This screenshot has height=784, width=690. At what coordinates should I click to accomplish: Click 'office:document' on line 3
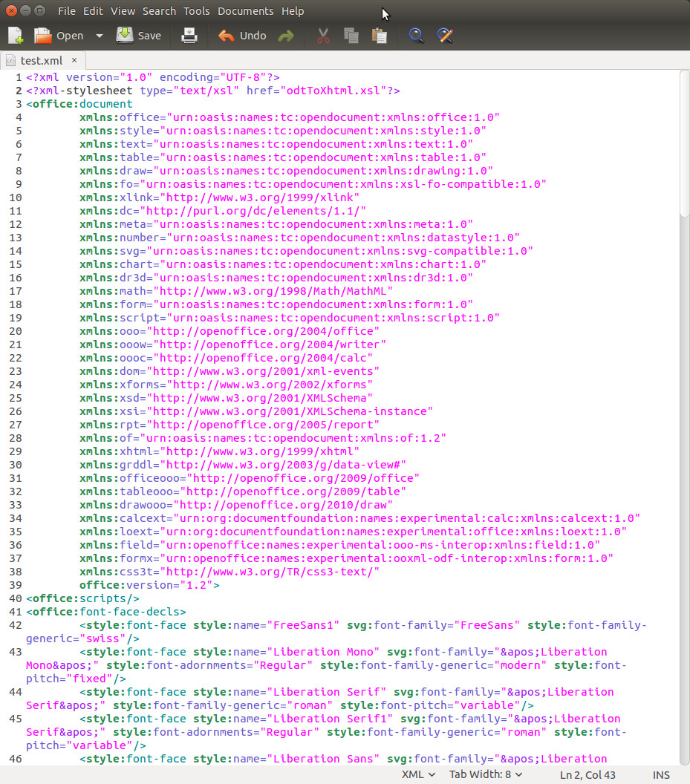(82, 104)
